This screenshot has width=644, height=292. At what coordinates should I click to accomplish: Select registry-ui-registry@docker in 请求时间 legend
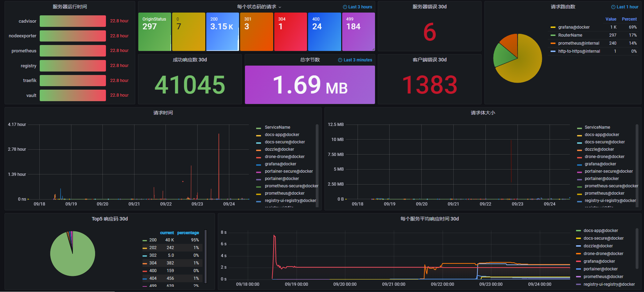pos(290,201)
